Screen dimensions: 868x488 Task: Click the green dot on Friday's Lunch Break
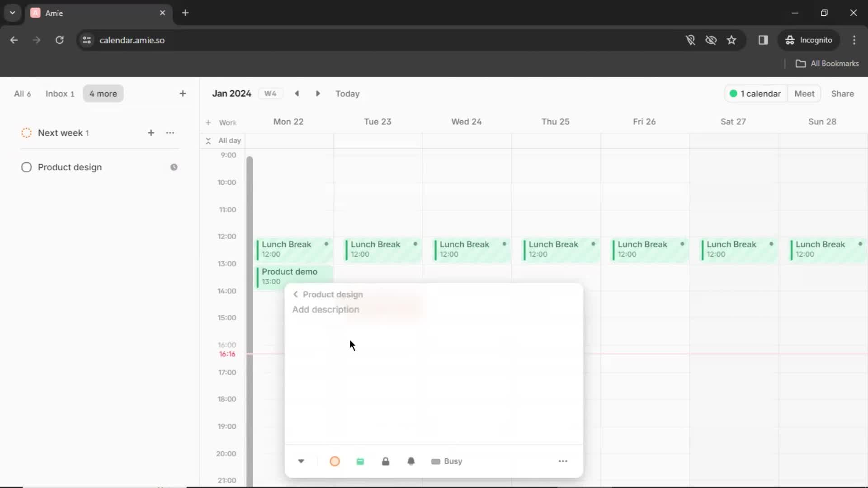(682, 244)
